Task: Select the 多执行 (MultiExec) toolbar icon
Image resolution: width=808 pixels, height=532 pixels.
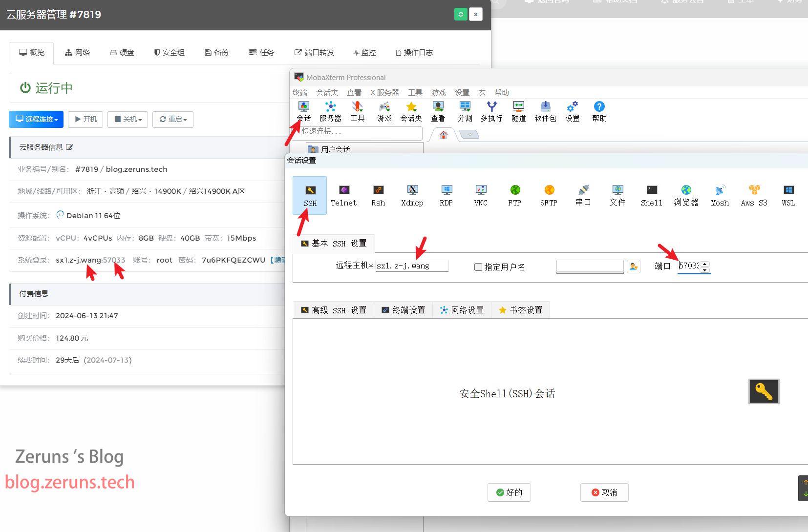Action: [491, 111]
